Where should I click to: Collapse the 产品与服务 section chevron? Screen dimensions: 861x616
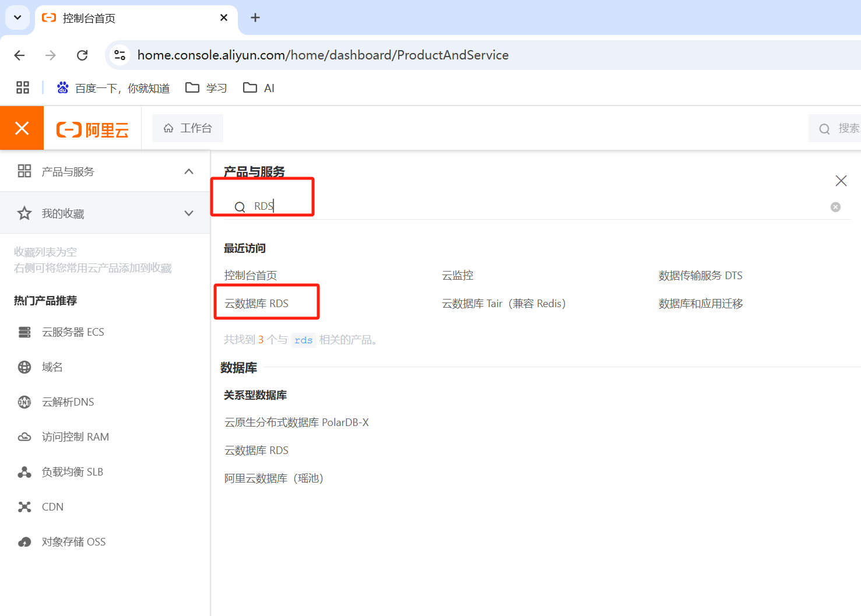click(189, 171)
